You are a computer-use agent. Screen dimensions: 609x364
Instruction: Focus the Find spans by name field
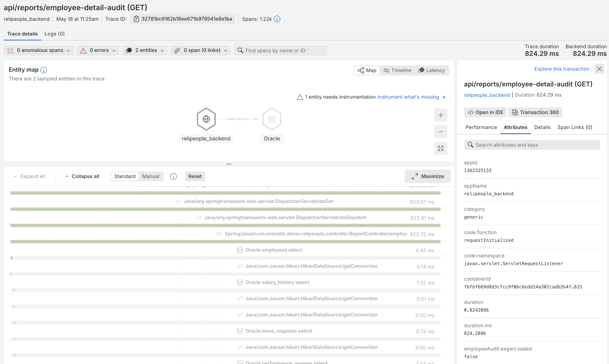[280, 50]
